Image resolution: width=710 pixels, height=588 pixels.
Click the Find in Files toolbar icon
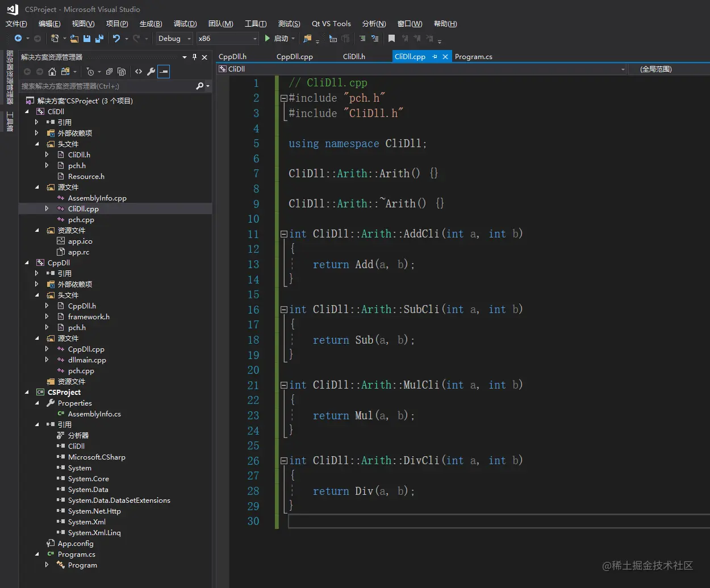307,39
